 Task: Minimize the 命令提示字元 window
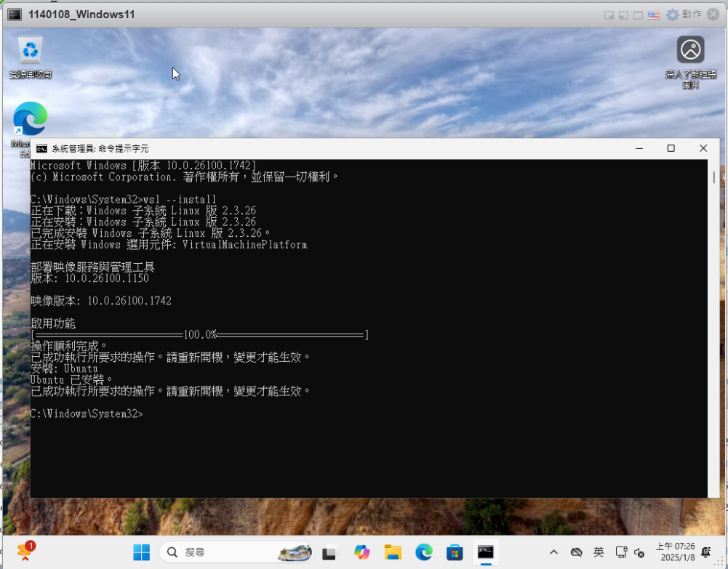(639, 148)
